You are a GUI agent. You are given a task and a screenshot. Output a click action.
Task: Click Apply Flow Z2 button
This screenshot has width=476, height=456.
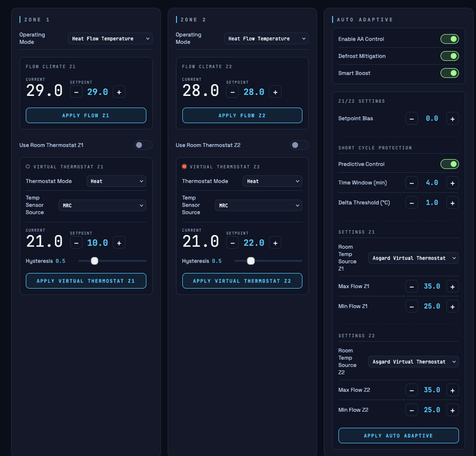click(x=242, y=115)
